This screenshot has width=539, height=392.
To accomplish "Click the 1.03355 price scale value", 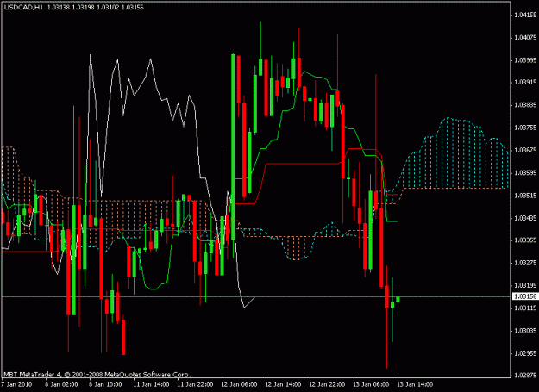I will tap(525, 240).
